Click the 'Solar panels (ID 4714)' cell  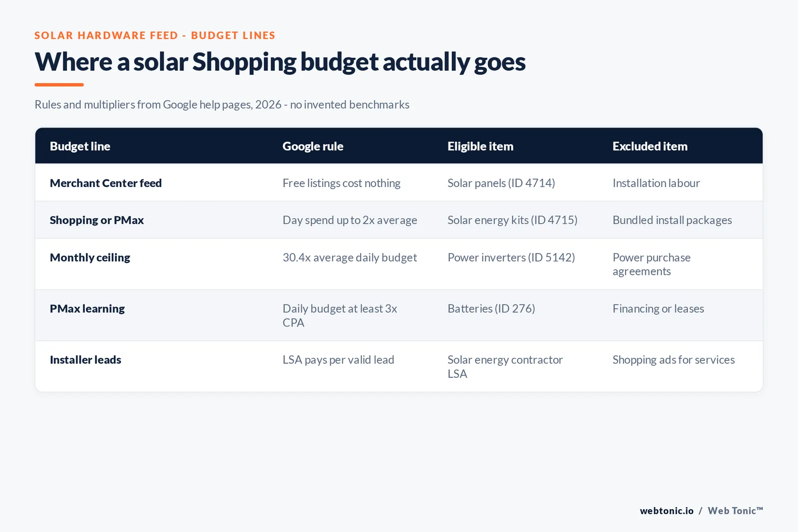pos(501,183)
